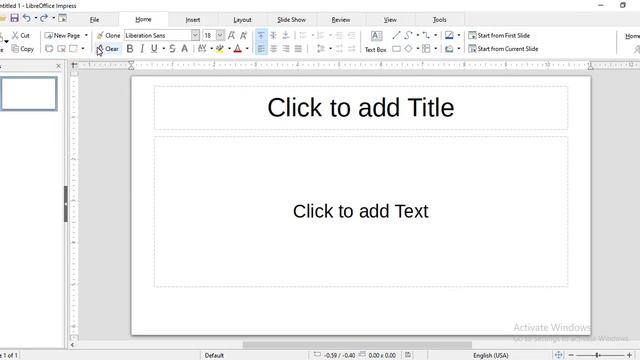Click the character spacing icon
Image resolution: width=640 pixels, height=360 pixels.
(x=202, y=49)
